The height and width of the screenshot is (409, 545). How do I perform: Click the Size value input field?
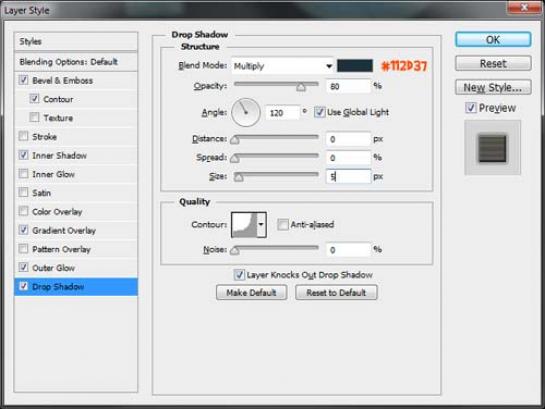tap(348, 177)
